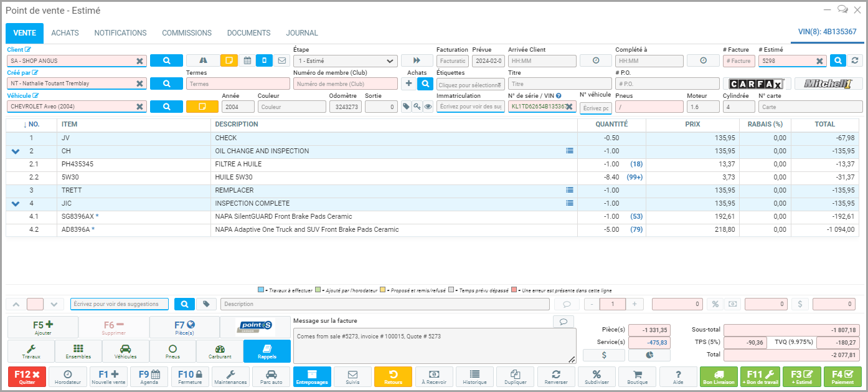This screenshot has width=868, height=392.
Task: Click the plus quantity stepper button
Action: [634, 304]
